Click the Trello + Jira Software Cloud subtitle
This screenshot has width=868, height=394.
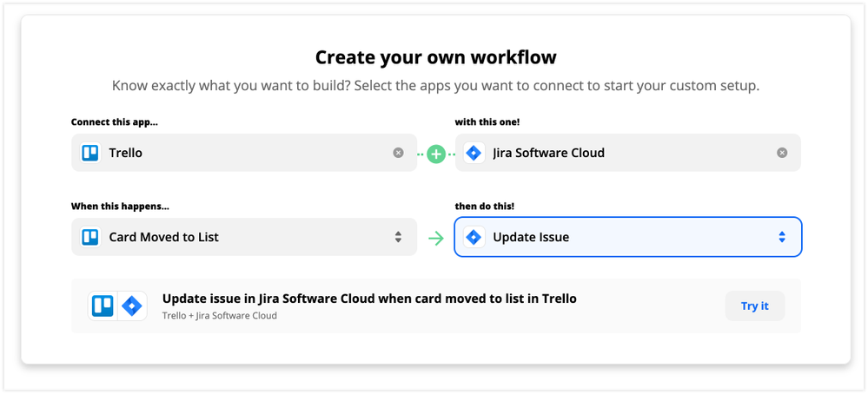[x=219, y=316]
